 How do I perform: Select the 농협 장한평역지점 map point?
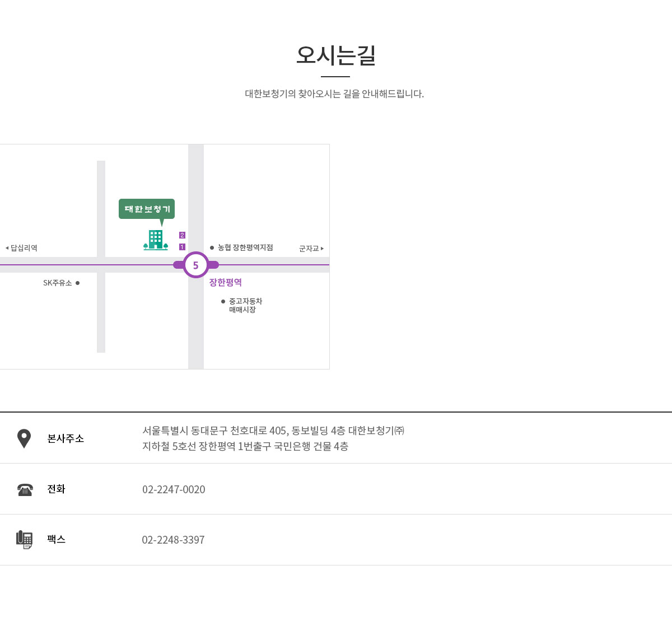tap(241, 247)
